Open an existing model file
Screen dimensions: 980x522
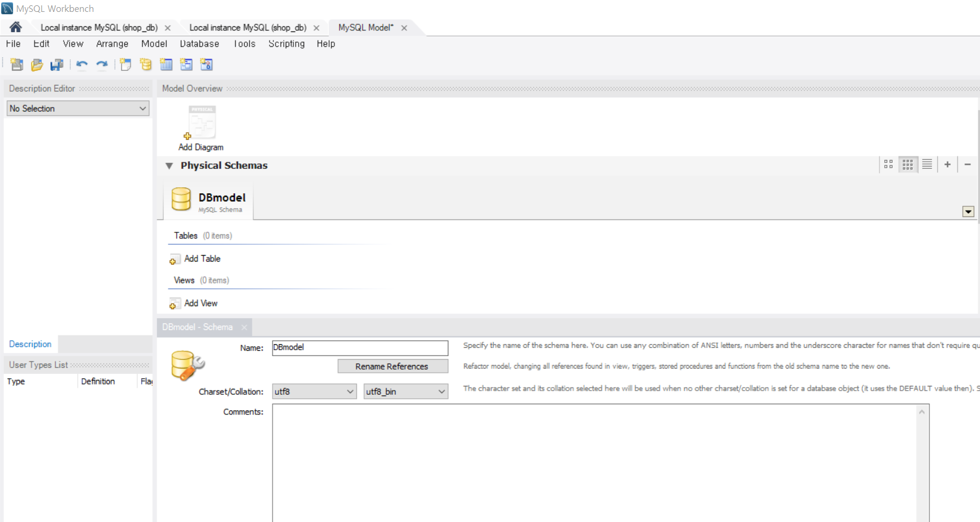[x=37, y=65]
